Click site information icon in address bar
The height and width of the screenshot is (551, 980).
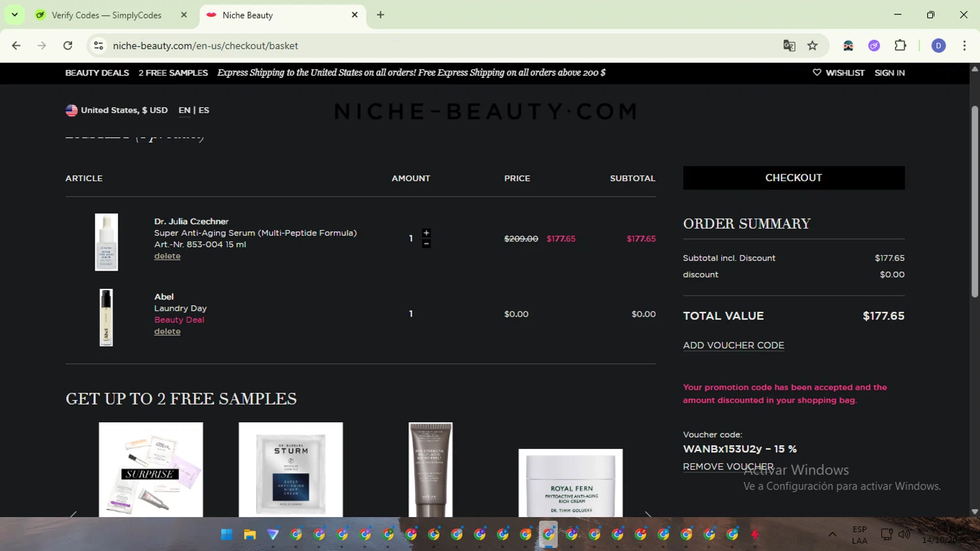(99, 46)
